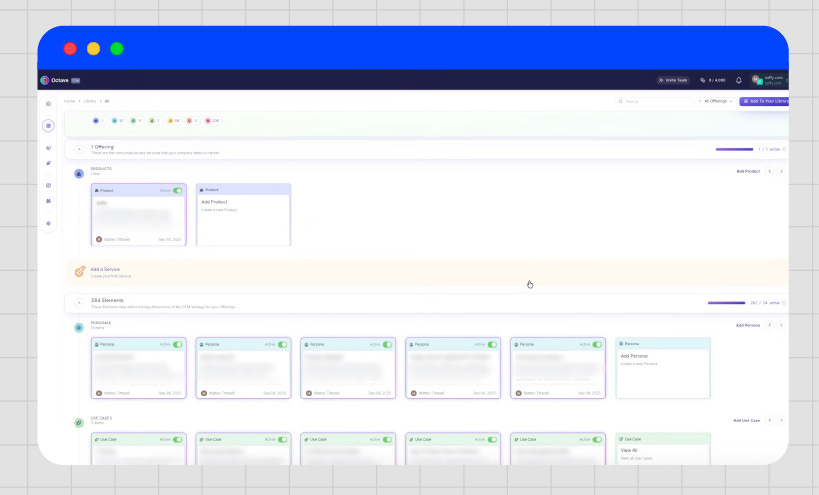Click the Add Product link at right
This screenshot has height=495, width=819.
coord(748,171)
